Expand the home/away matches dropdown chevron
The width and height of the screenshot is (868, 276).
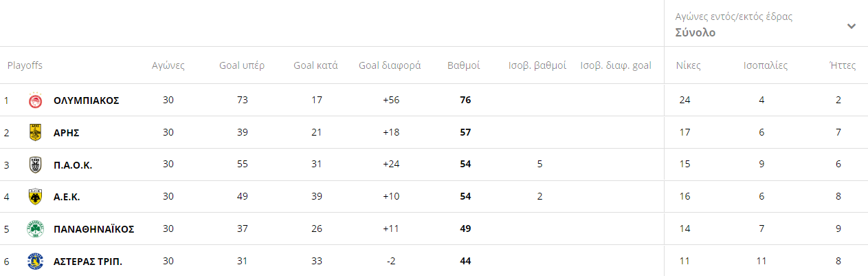click(x=852, y=26)
